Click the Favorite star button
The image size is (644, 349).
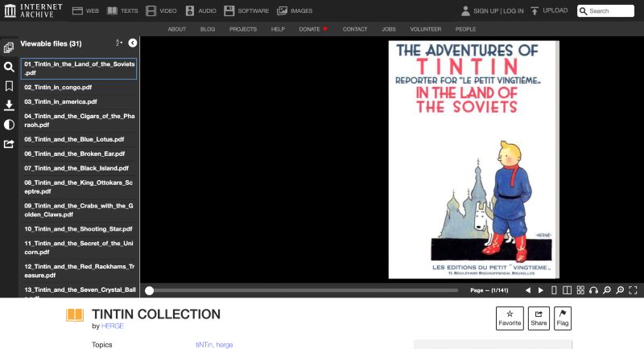[510, 318]
